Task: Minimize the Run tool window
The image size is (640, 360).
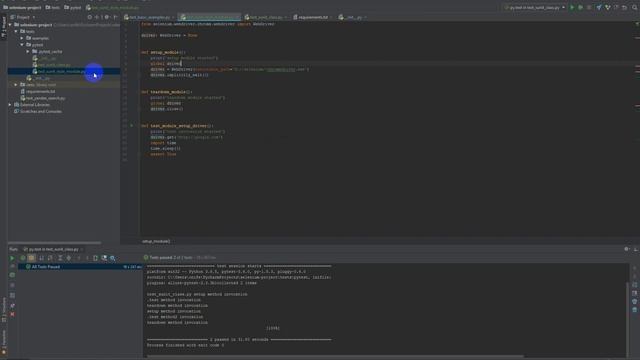Action: tap(636, 249)
